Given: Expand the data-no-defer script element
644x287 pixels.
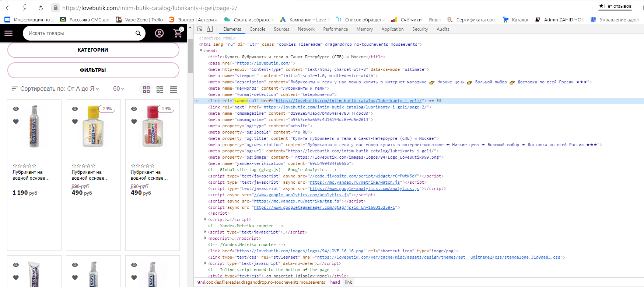Looking at the screenshot, I should click(206, 263).
